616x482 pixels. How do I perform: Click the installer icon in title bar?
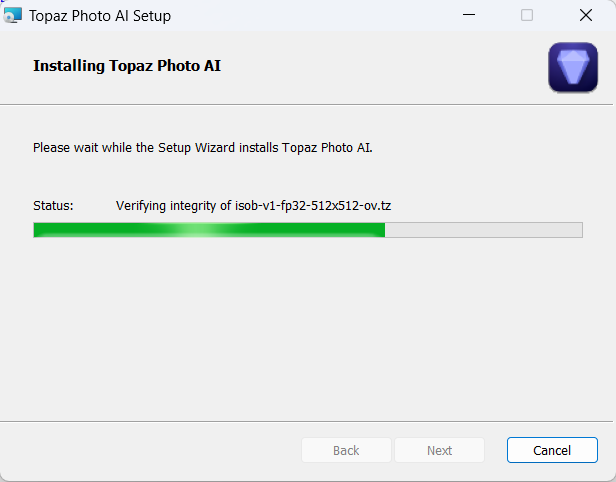tap(13, 15)
